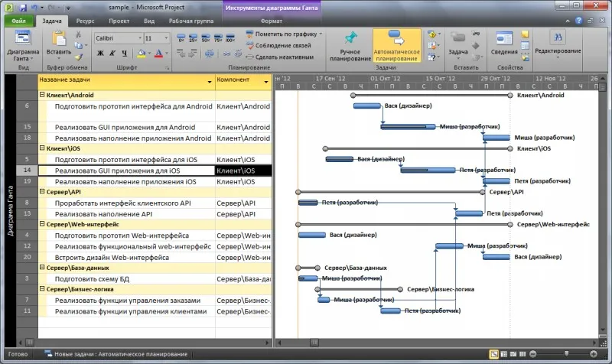Screen dimensions: 612x364
Task: Toggle underline formatting with the Ч button
Action: (x=125, y=53)
